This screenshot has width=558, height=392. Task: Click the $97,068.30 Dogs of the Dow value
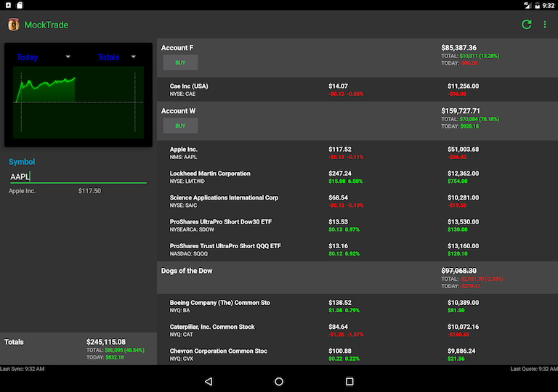click(x=458, y=271)
